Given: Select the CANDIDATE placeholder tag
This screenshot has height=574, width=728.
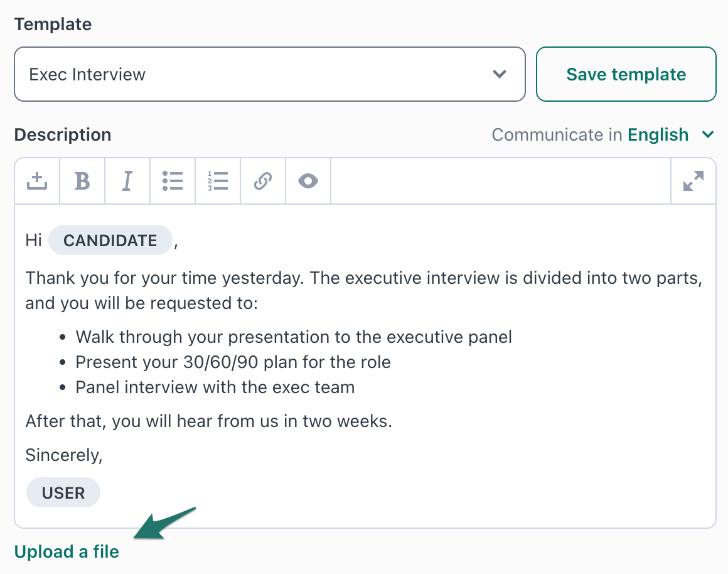Looking at the screenshot, I should pyautogui.click(x=110, y=241).
